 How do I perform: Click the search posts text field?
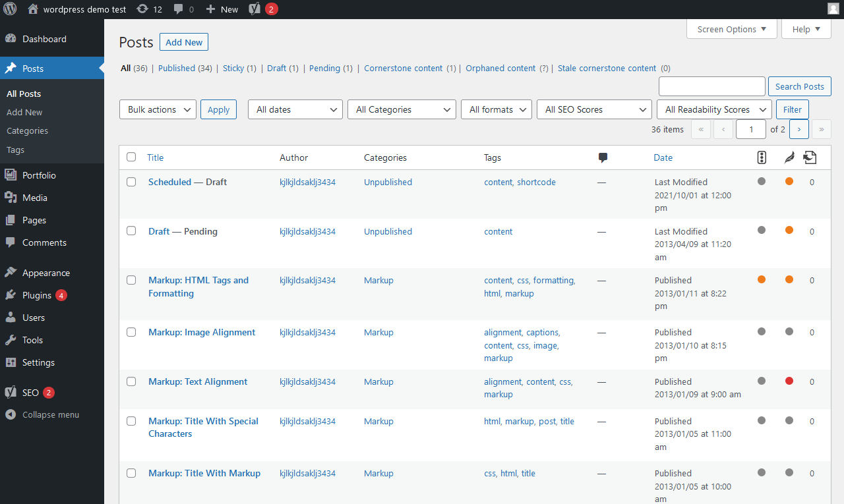pos(711,86)
